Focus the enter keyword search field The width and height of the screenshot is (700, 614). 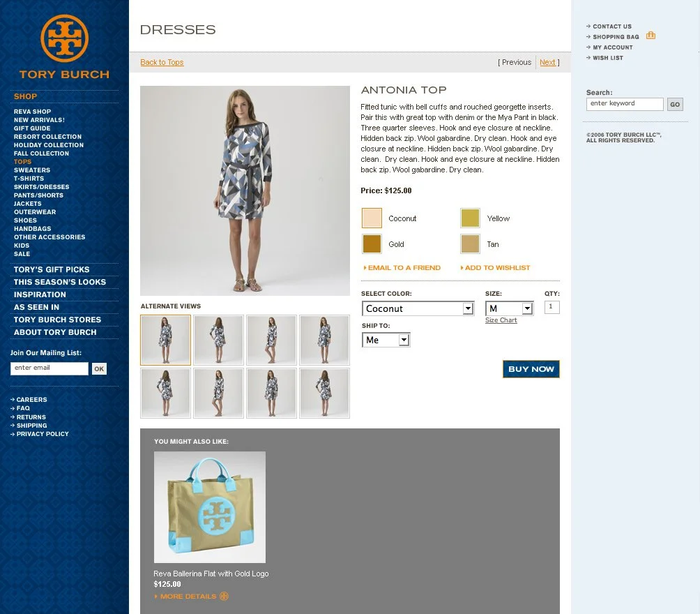625,104
